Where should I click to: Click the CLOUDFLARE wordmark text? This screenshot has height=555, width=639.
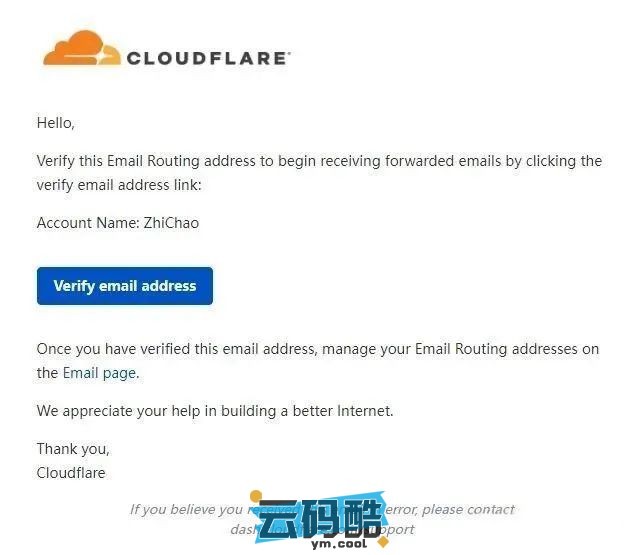pos(208,58)
